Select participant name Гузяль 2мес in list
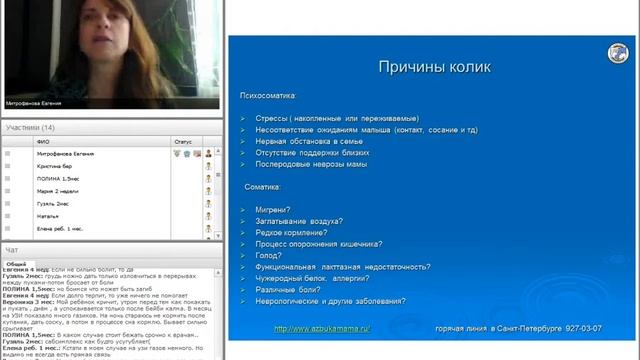 click(53, 204)
